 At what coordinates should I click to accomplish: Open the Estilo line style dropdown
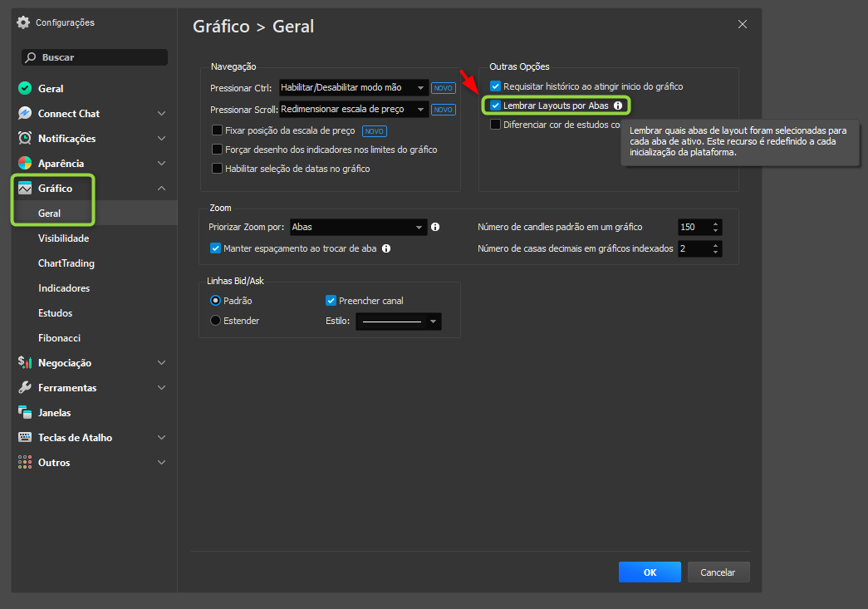pyautogui.click(x=399, y=322)
